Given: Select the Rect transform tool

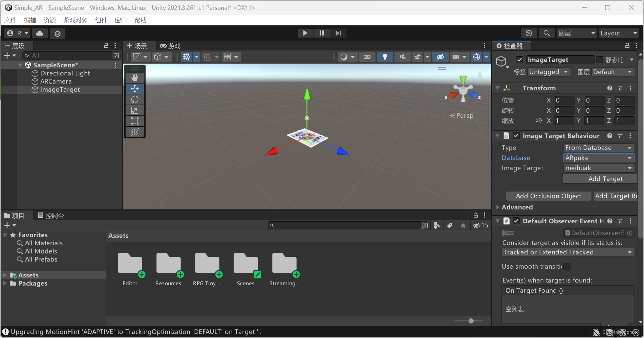Looking at the screenshot, I should 134,121.
